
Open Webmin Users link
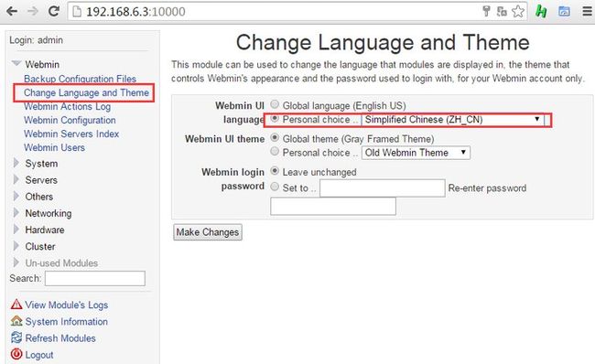54,147
